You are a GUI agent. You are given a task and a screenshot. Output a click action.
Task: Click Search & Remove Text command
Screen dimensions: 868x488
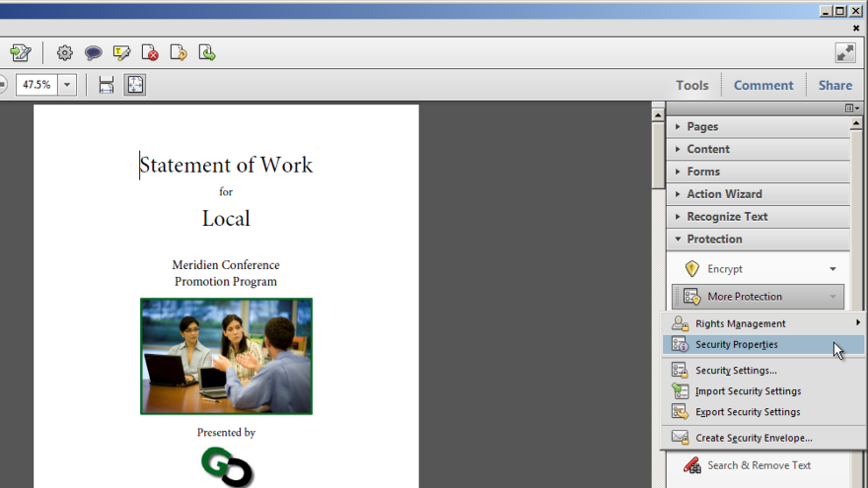coord(759,465)
